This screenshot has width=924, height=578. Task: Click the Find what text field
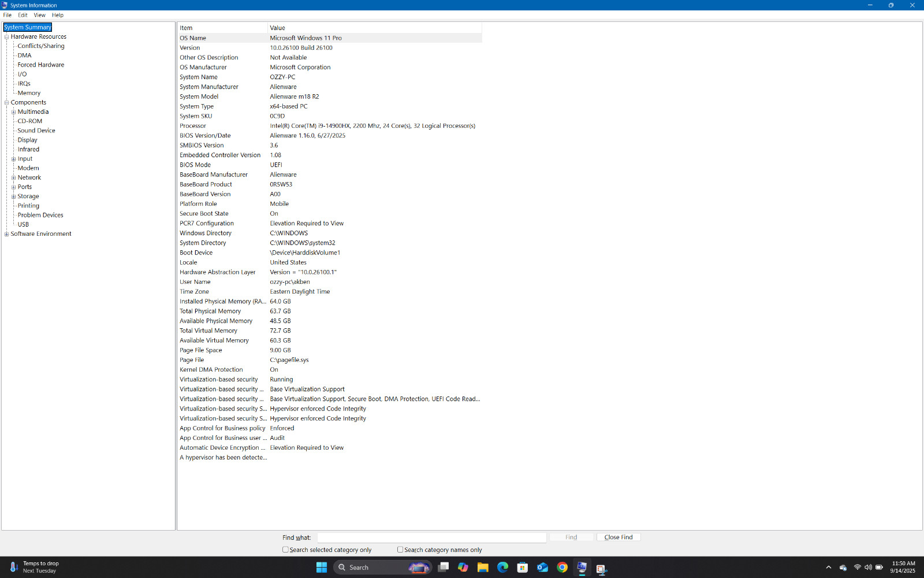coord(432,538)
